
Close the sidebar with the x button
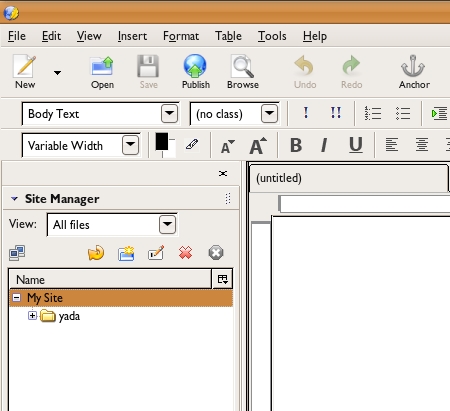223,173
